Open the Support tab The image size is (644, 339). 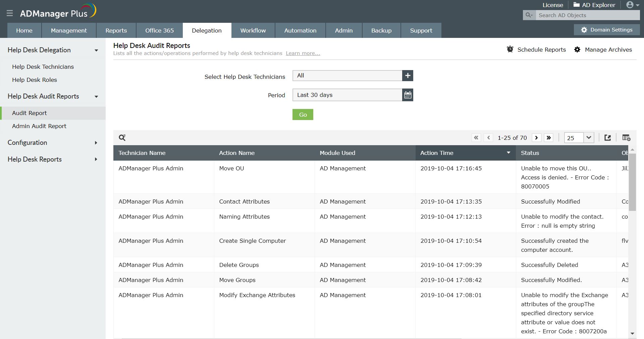pos(421,31)
